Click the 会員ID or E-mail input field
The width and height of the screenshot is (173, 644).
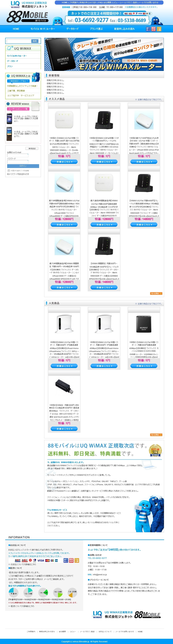tap(18, 156)
